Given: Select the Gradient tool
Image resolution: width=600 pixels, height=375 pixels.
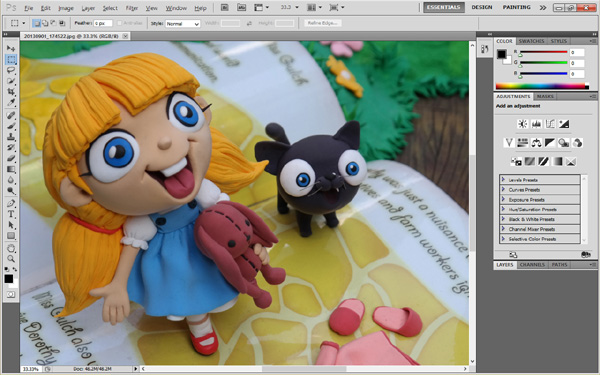Looking at the screenshot, I should (x=11, y=169).
